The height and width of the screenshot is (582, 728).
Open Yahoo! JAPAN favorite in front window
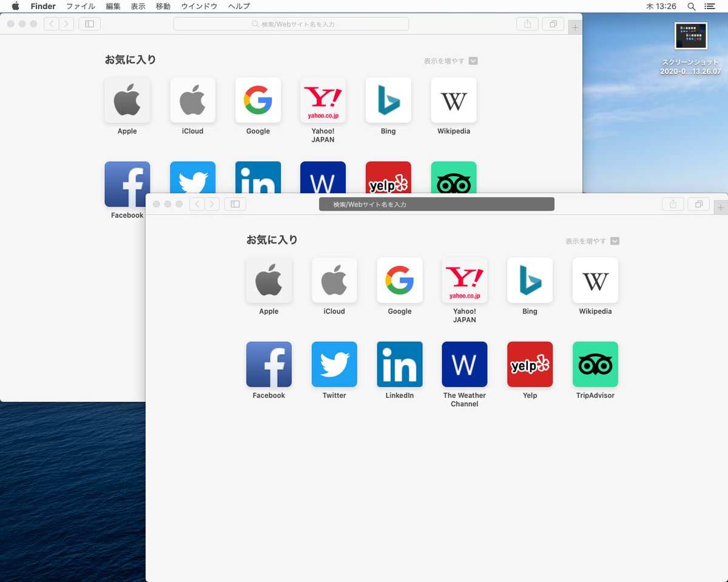pos(465,280)
